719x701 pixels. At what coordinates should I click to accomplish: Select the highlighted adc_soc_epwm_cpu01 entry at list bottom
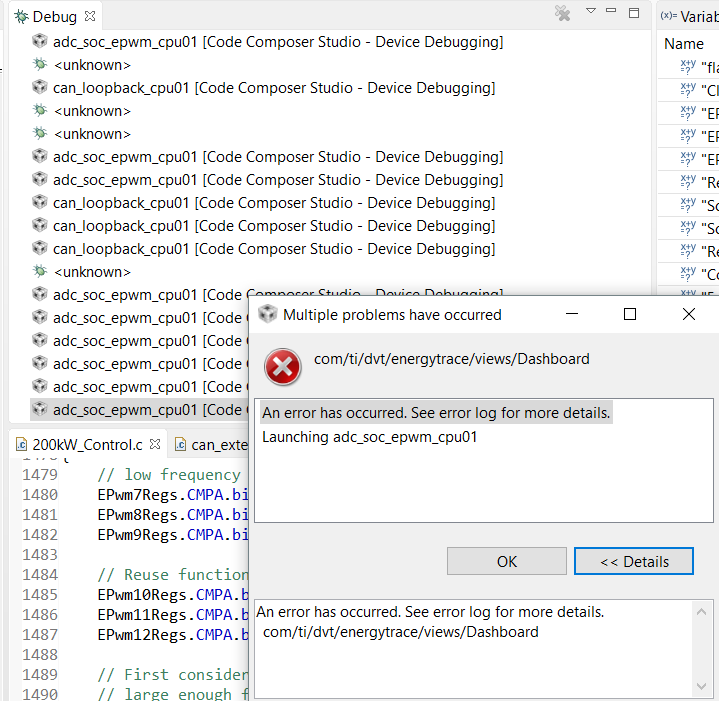coord(139,409)
